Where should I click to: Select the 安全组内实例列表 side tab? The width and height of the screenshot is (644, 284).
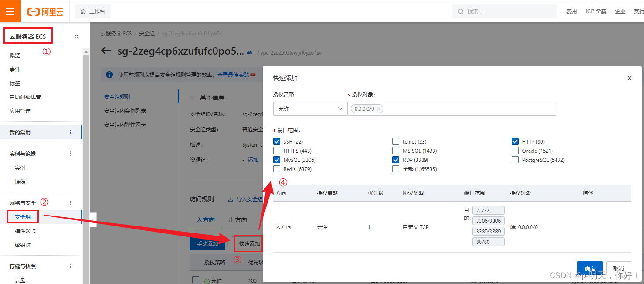125,111
